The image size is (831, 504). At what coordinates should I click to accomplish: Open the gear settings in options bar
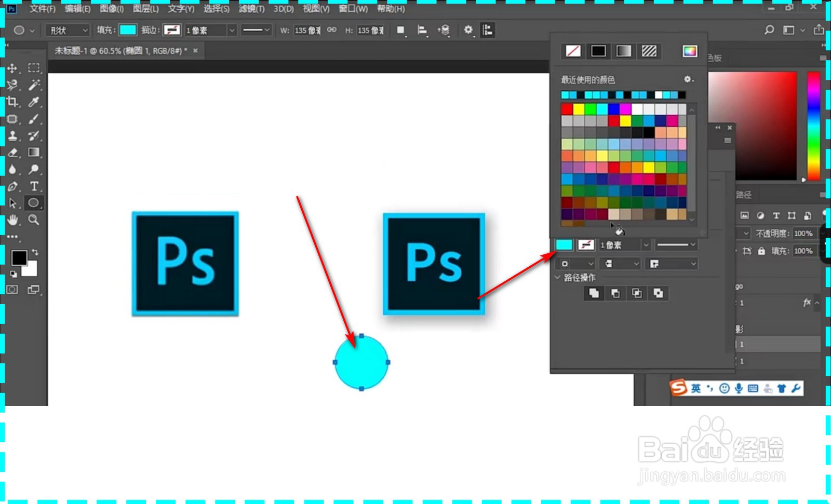(468, 30)
